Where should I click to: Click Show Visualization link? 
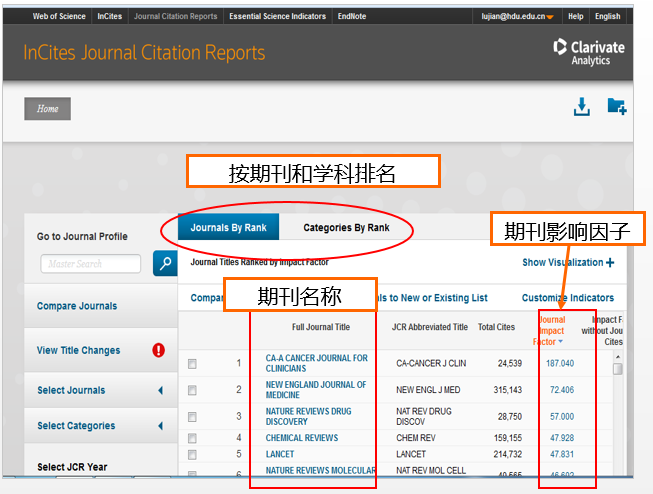click(563, 262)
